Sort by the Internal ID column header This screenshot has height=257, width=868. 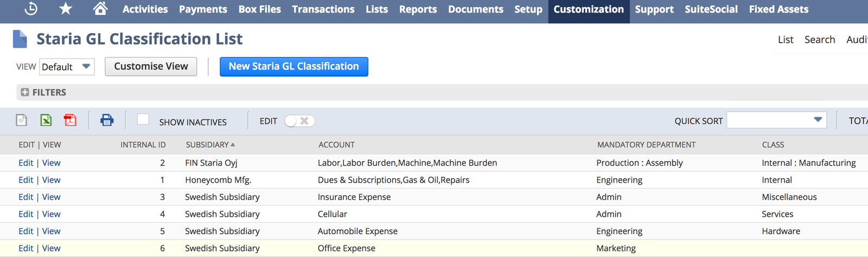143,145
